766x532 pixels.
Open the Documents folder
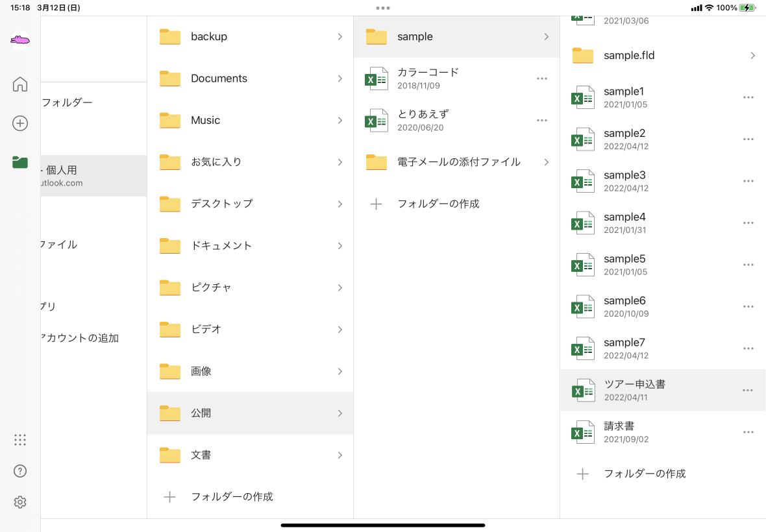coord(219,79)
